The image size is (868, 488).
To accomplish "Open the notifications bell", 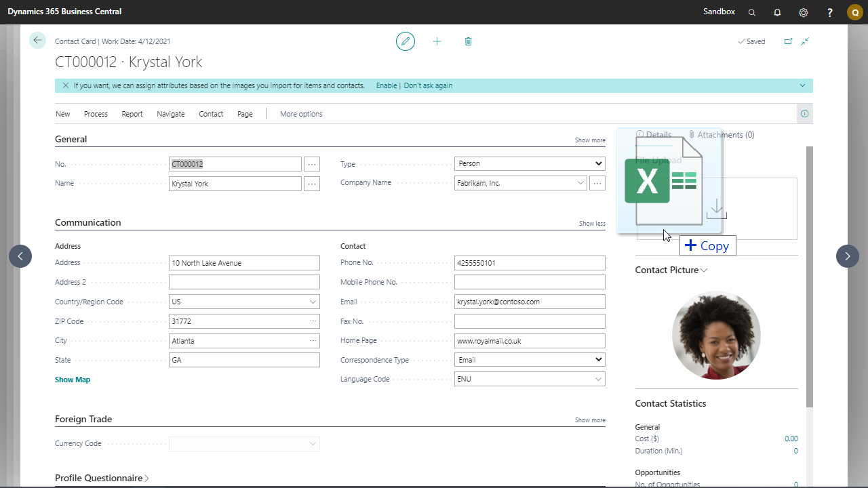I will (x=777, y=12).
